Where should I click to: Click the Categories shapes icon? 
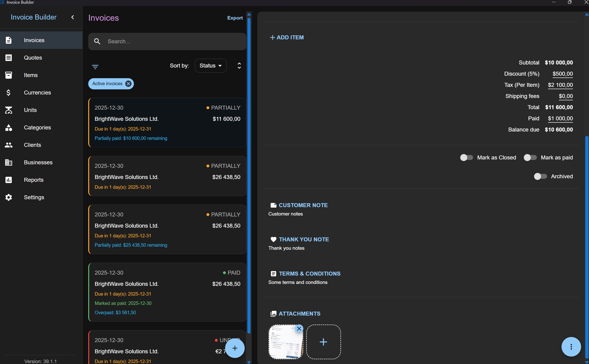[9, 128]
